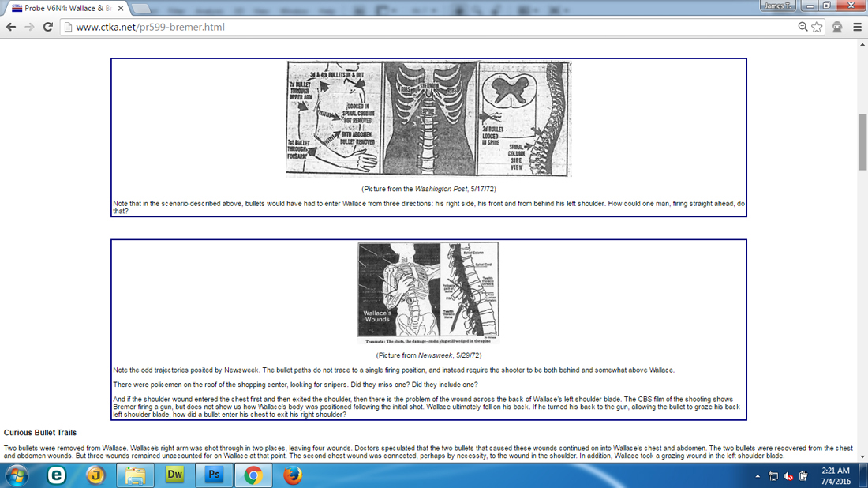Click the extension icon beside the bookmark star
The width and height of the screenshot is (868, 488).
(x=837, y=27)
